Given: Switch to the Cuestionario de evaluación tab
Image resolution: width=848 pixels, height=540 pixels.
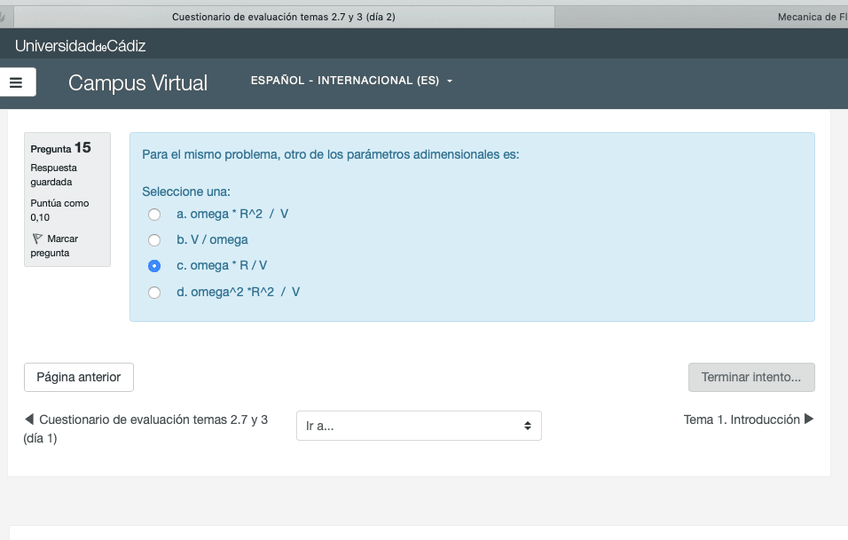Looking at the screenshot, I should pyautogui.click(x=283, y=17).
